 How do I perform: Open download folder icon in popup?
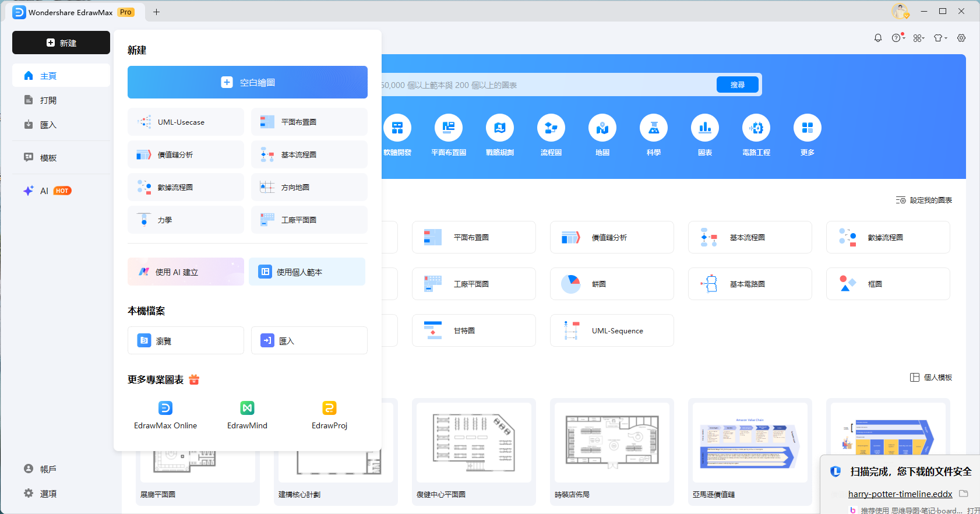[x=964, y=494]
